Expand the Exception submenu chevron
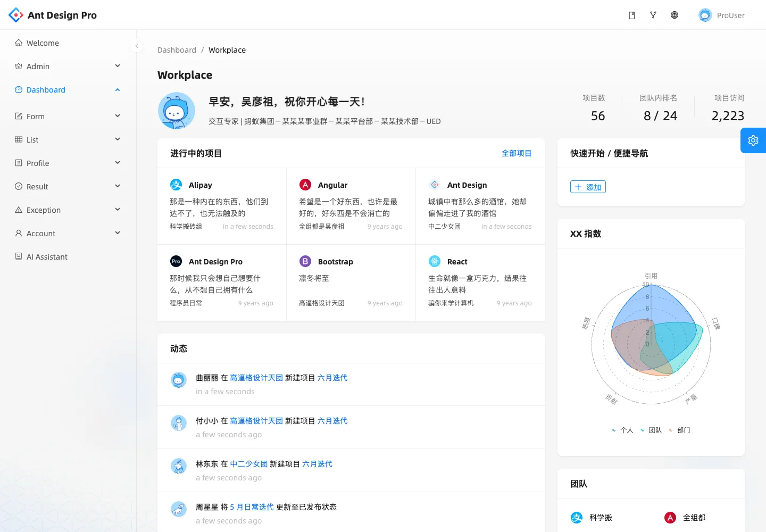Image resolution: width=766 pixels, height=532 pixels. pos(118,210)
